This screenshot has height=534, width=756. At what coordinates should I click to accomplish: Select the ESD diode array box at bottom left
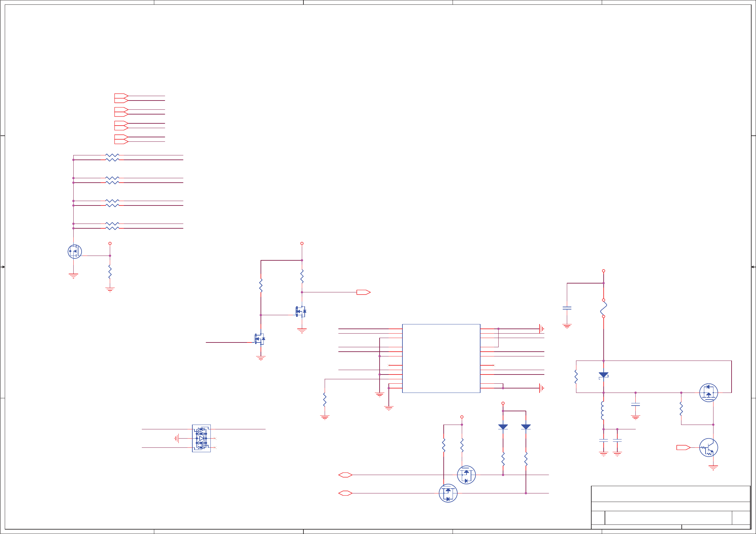(x=201, y=438)
